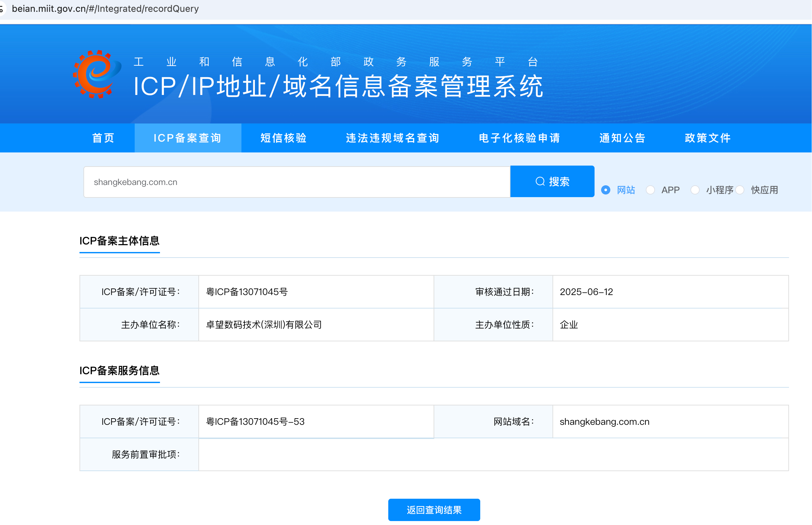Viewport: 812px width, 525px height.
Task: Click the 返回查询结果 button
Action: (434, 510)
